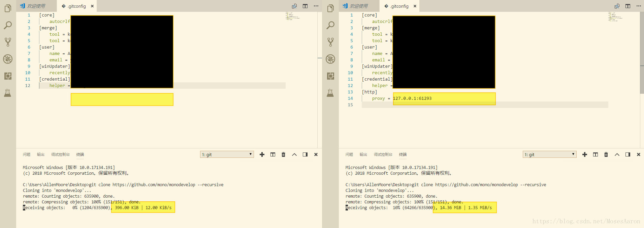Maximize panel with up chevron, left window
The height and width of the screenshot is (228, 644).
click(x=294, y=154)
